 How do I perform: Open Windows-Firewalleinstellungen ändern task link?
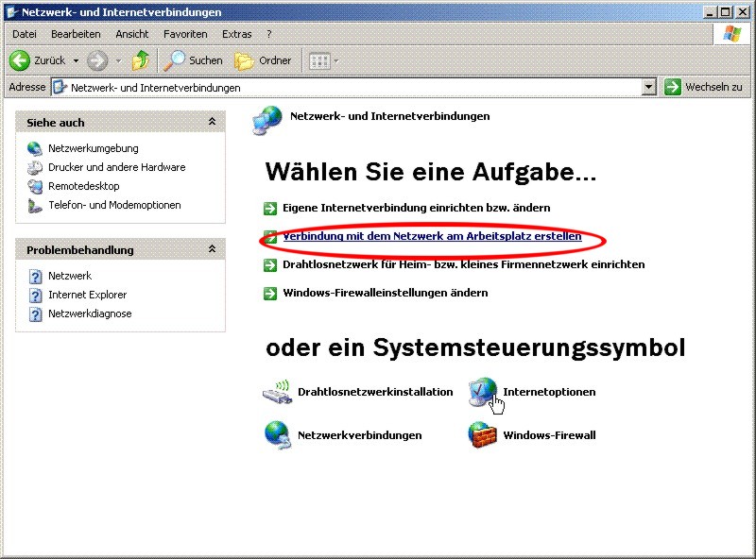[x=386, y=293]
